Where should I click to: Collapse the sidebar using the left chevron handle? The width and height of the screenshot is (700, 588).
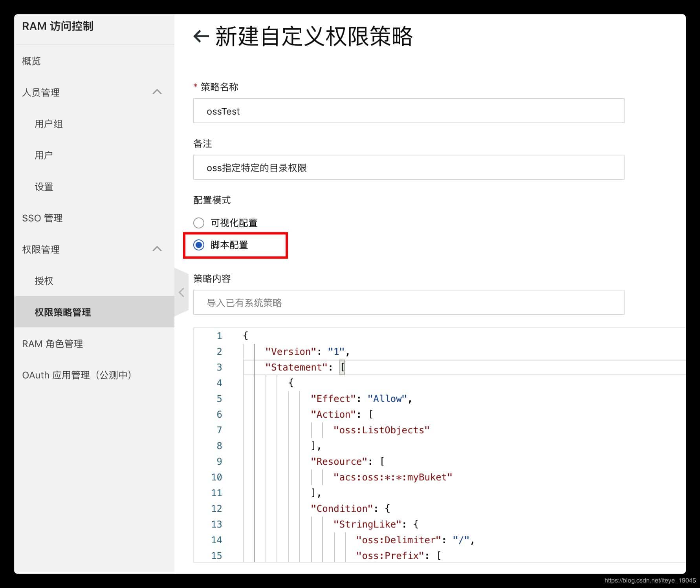pos(181,292)
